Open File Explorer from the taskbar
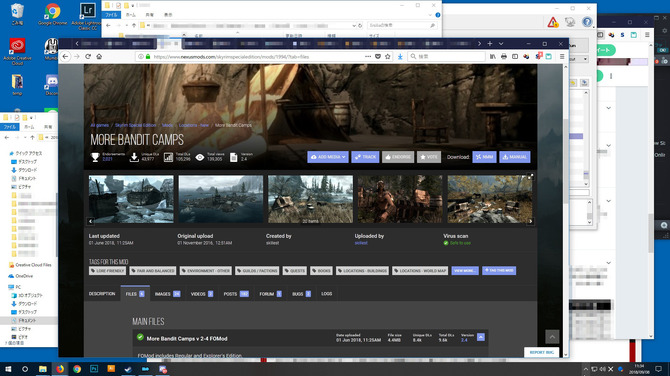670x376 pixels. [x=43, y=369]
